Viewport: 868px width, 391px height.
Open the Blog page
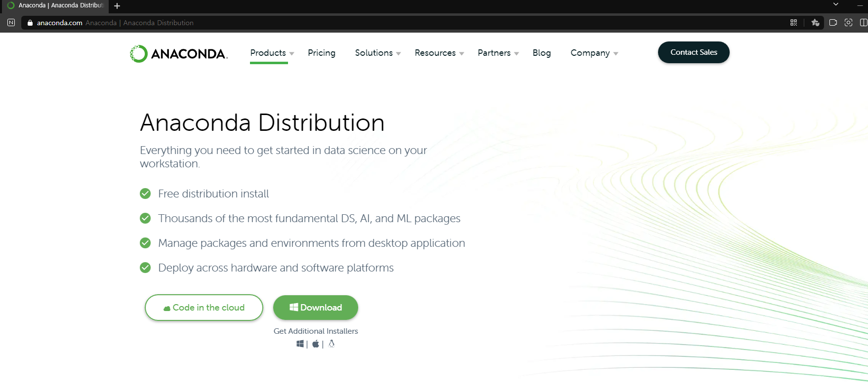(541, 53)
